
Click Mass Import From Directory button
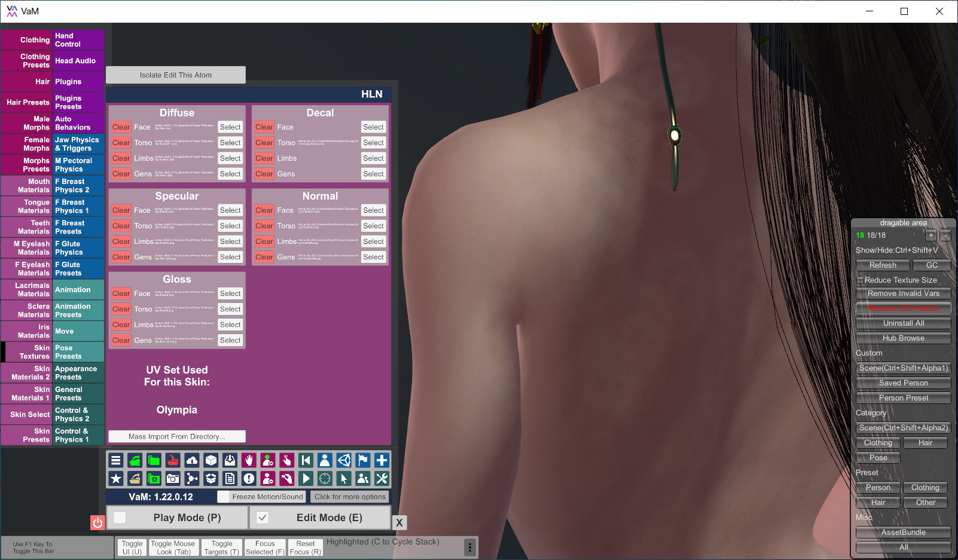click(x=177, y=436)
